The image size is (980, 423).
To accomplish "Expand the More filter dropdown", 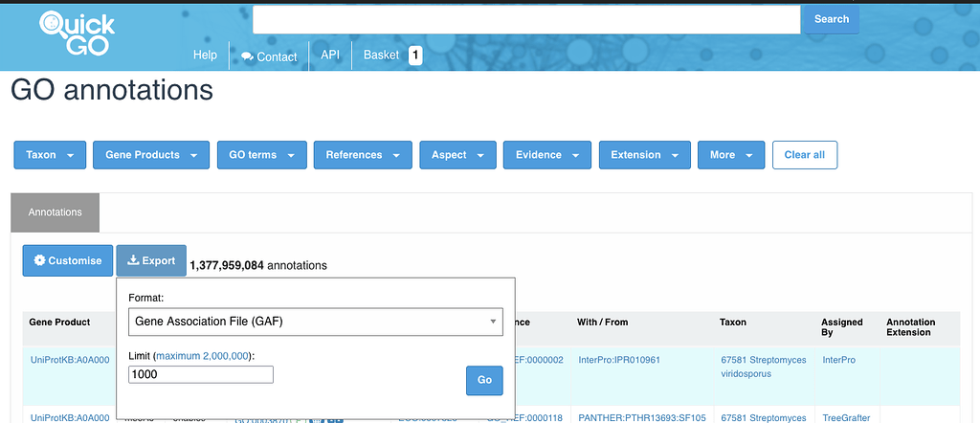I will [x=731, y=155].
